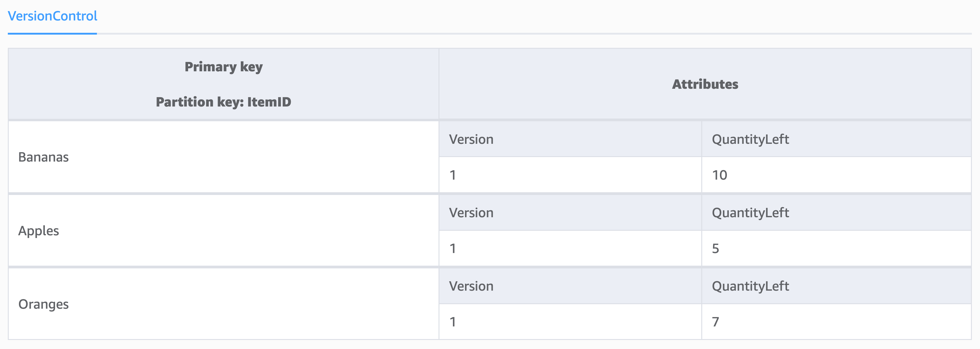Click the Version header for Bananas
This screenshot has height=349, width=980.
[x=471, y=139]
